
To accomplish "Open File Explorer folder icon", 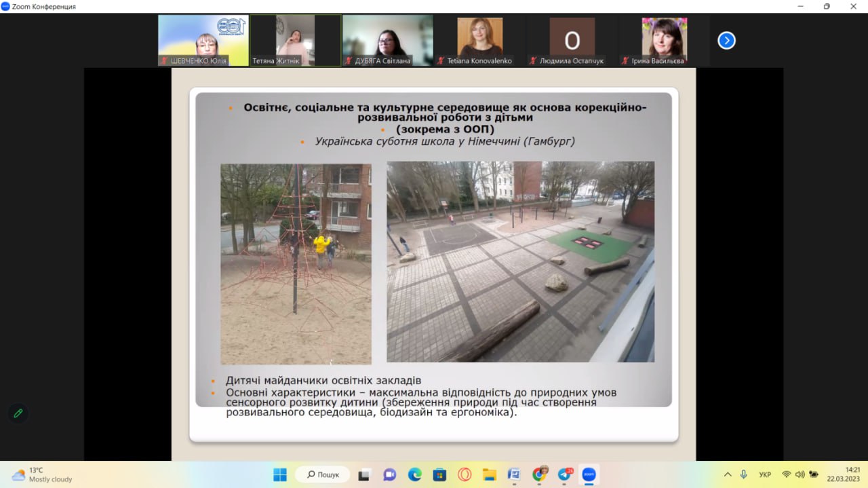I will tap(490, 474).
